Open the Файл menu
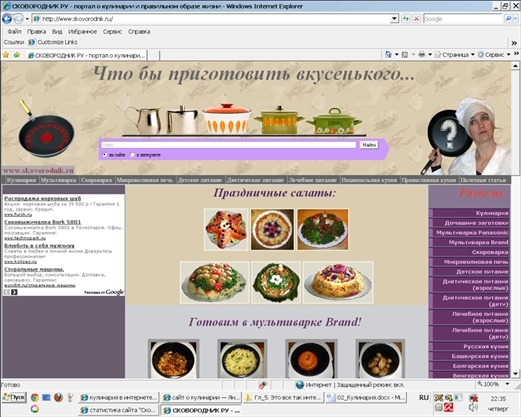 (14, 32)
